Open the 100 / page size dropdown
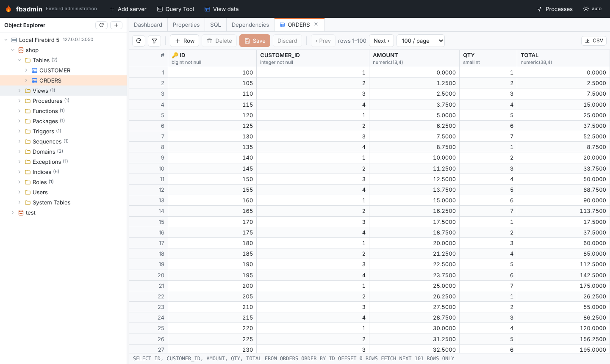This screenshot has width=610, height=364. (421, 41)
